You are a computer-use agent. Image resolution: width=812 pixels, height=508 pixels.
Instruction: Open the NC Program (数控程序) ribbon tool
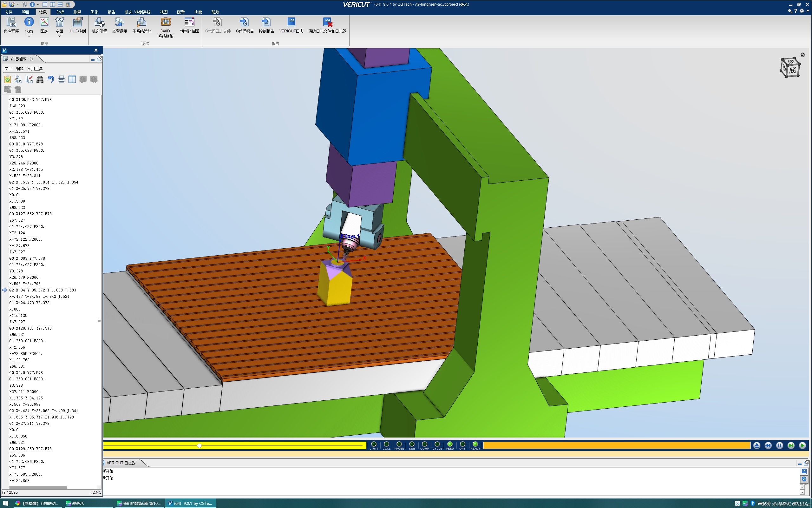[x=11, y=25]
